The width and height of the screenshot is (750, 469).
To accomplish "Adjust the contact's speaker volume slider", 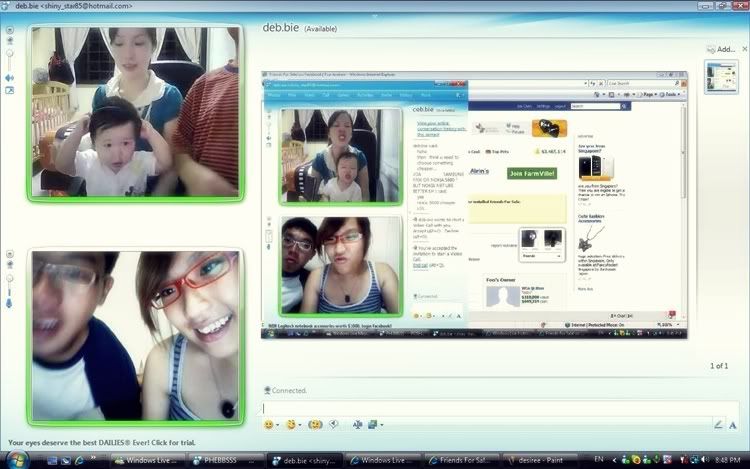I will (x=10, y=59).
